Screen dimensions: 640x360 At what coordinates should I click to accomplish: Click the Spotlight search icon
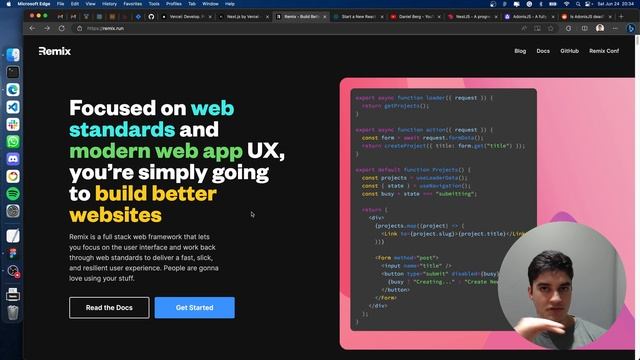point(578,4)
